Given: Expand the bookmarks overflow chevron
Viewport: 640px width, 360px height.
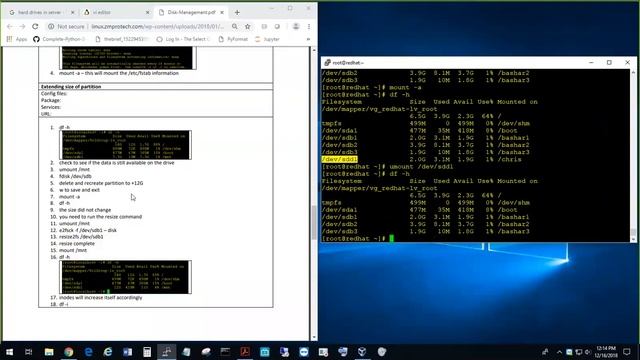Looking at the screenshot, I should tap(308, 39).
